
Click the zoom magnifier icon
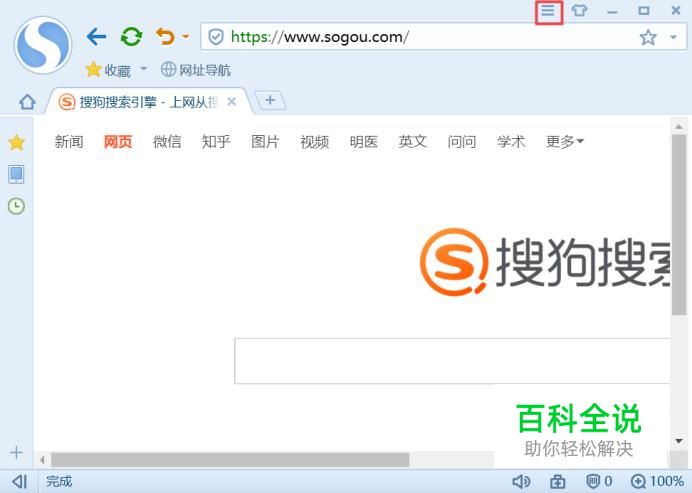click(638, 481)
